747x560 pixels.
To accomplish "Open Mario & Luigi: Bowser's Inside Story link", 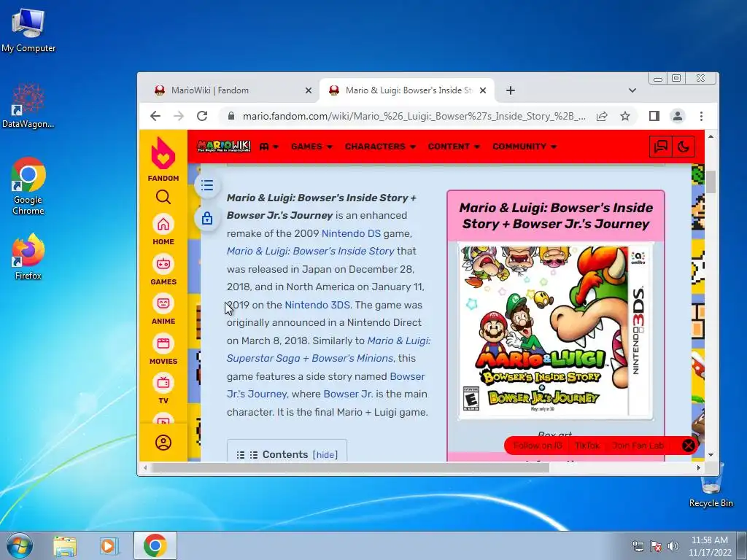I will (x=311, y=251).
